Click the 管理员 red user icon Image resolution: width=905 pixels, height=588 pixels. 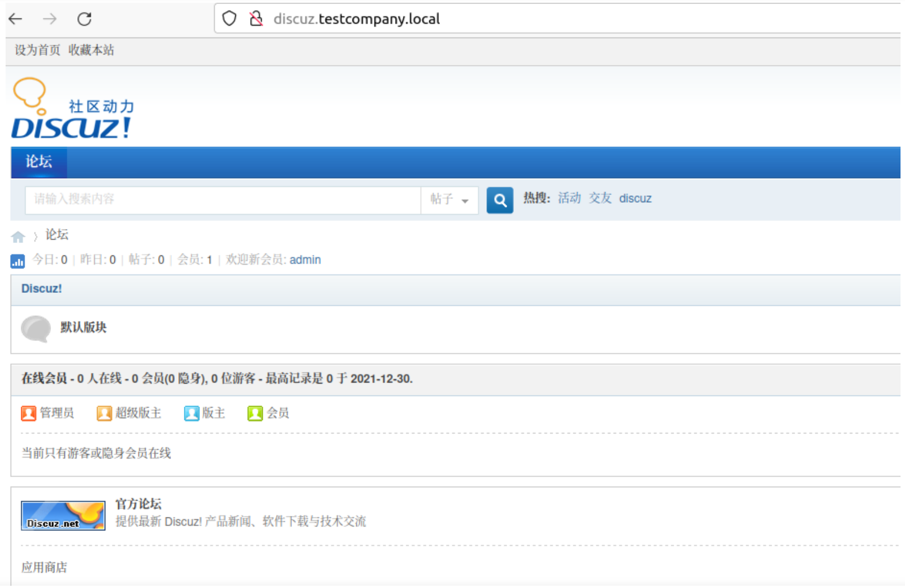[x=29, y=413]
